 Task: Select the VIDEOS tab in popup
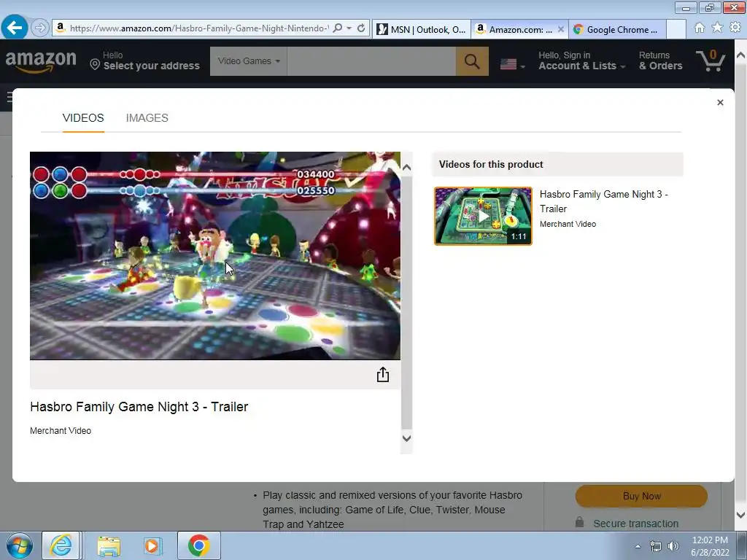coord(83,117)
